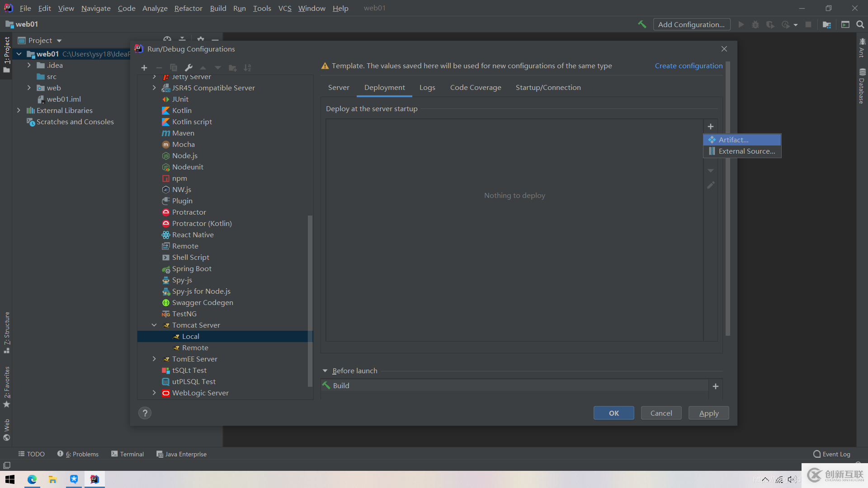Open the Search Everywhere magnifier icon
Screen dimensions: 868x488
860,24
